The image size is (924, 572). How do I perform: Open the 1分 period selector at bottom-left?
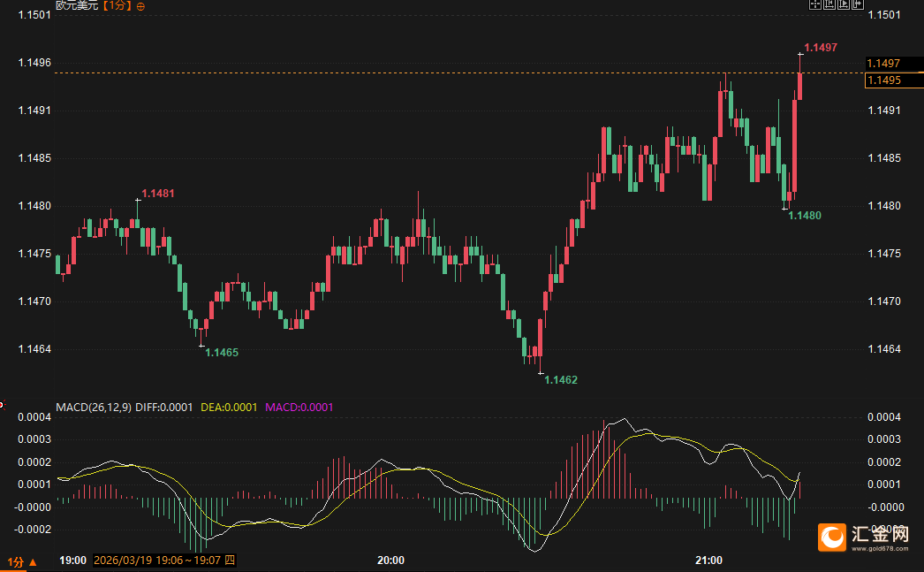(22, 562)
